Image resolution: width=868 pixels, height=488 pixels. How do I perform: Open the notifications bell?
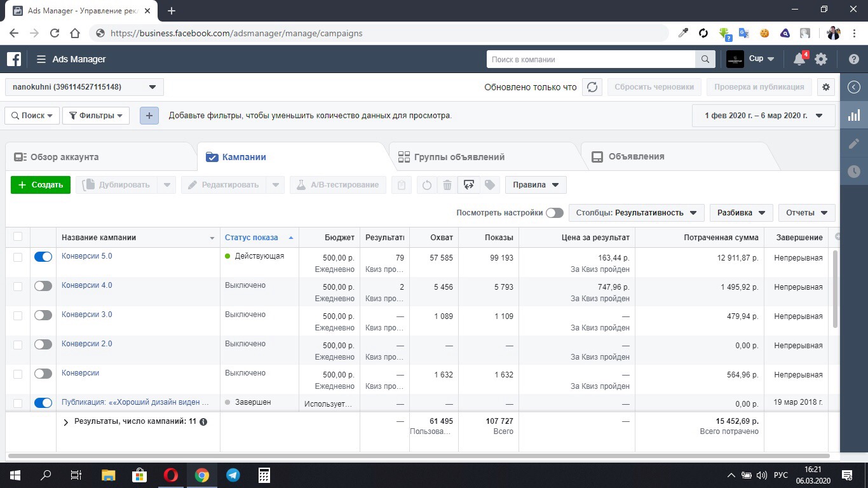click(799, 59)
